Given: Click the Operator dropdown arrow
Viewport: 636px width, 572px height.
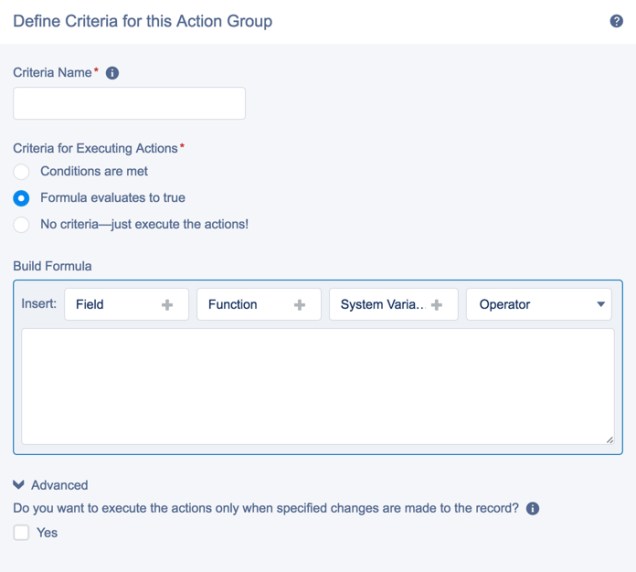Looking at the screenshot, I should click(601, 305).
